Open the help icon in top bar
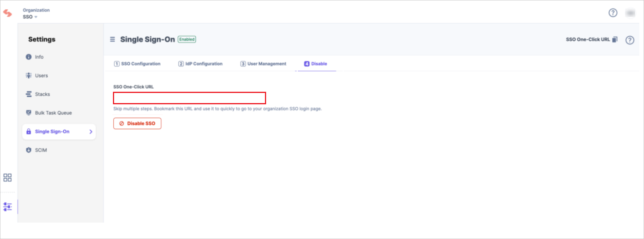This screenshot has height=239, width=644. pyautogui.click(x=613, y=13)
